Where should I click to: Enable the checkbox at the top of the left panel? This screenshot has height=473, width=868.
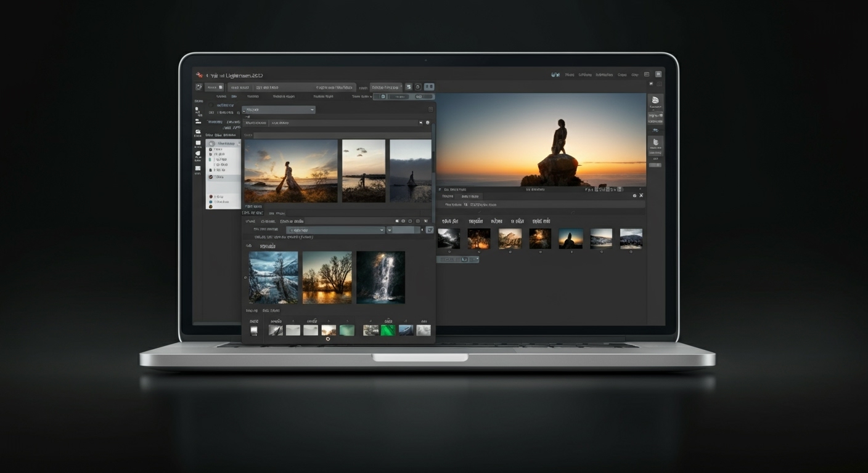coord(211,105)
